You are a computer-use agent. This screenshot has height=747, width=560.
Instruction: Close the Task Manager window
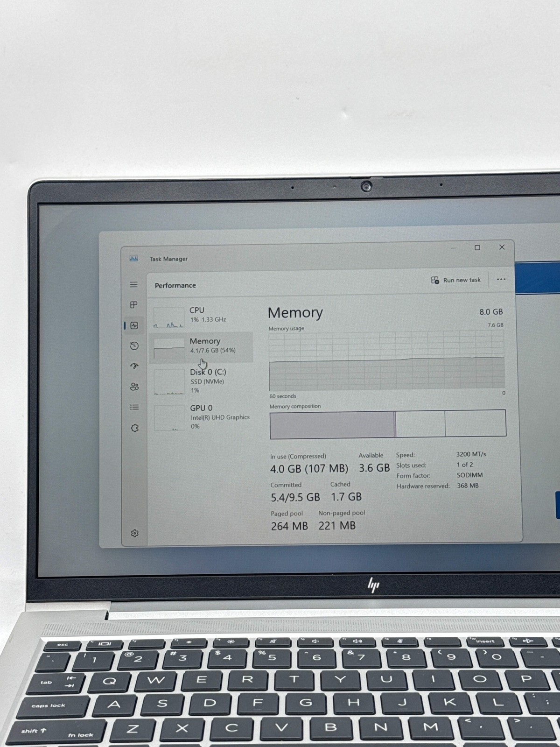[502, 247]
